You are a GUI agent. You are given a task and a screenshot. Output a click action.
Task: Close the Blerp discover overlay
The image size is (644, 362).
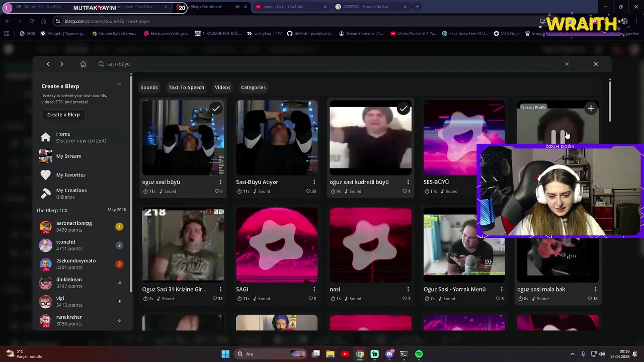596,64
